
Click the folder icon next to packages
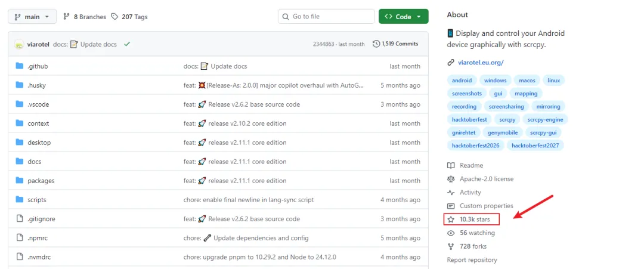pos(19,180)
